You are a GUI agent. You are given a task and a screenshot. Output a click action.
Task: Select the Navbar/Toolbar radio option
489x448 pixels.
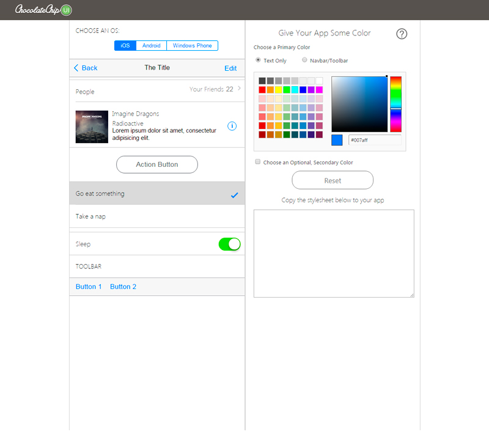[x=304, y=60]
